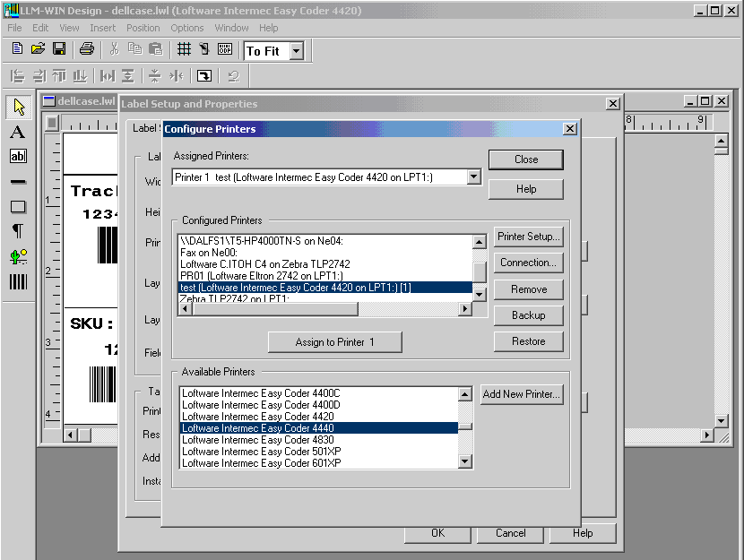
Task: Pick the rectangle box tool
Action: pos(18,207)
